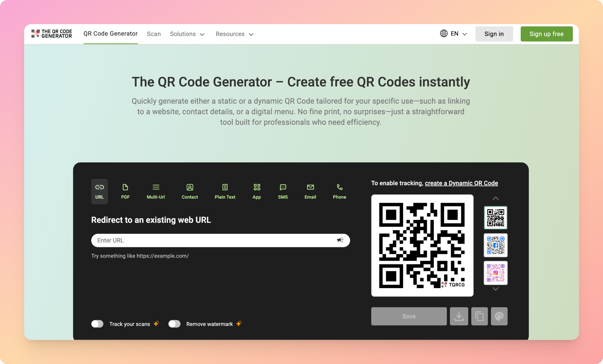Go to the Scan page
This screenshot has height=364, width=603.
[x=154, y=34]
